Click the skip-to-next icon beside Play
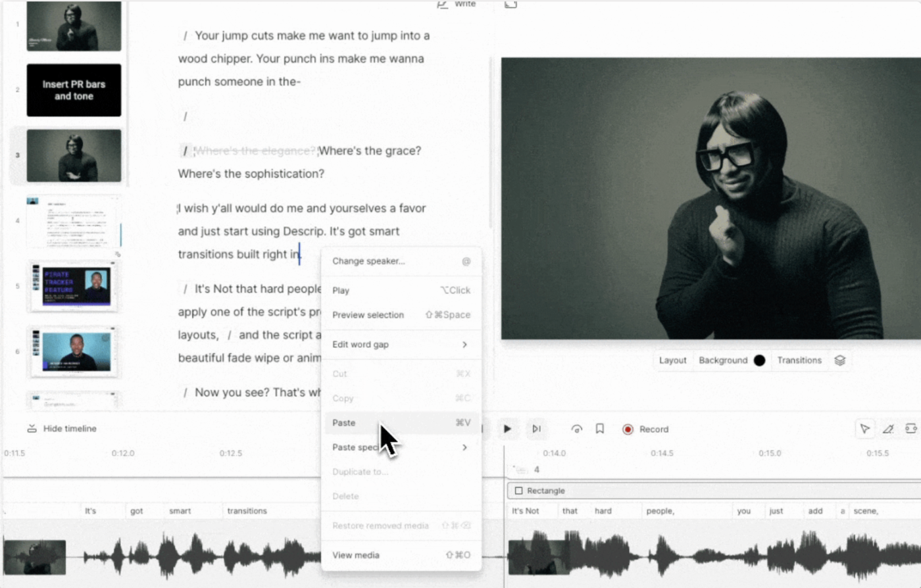Screen dimensions: 921x588 [x=537, y=429]
